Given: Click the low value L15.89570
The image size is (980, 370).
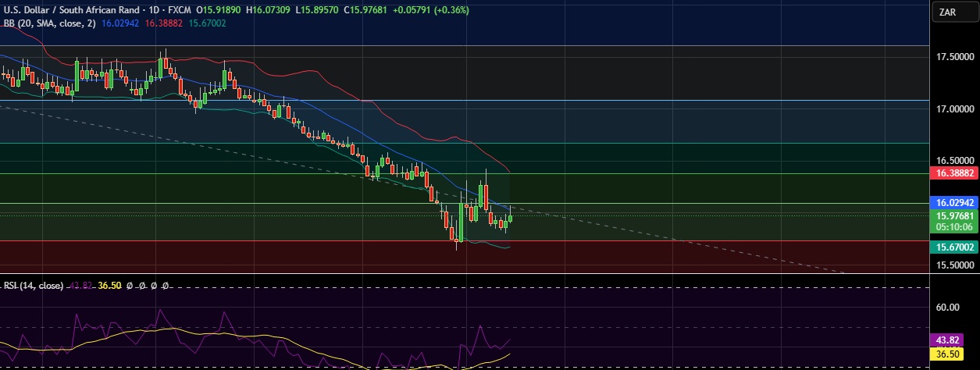Looking at the screenshot, I should (319, 10).
